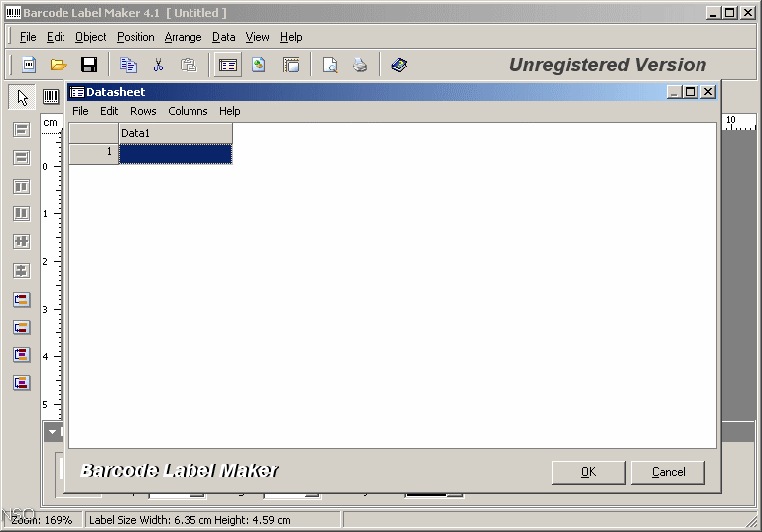Click the Paste clipboard icon

tap(189, 65)
